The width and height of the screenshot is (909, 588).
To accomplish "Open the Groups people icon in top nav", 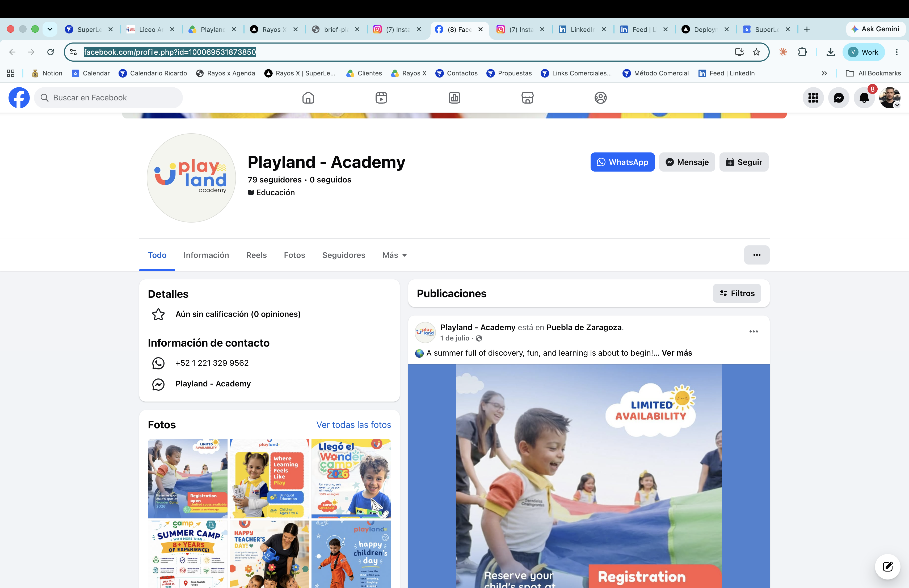I will coord(600,98).
